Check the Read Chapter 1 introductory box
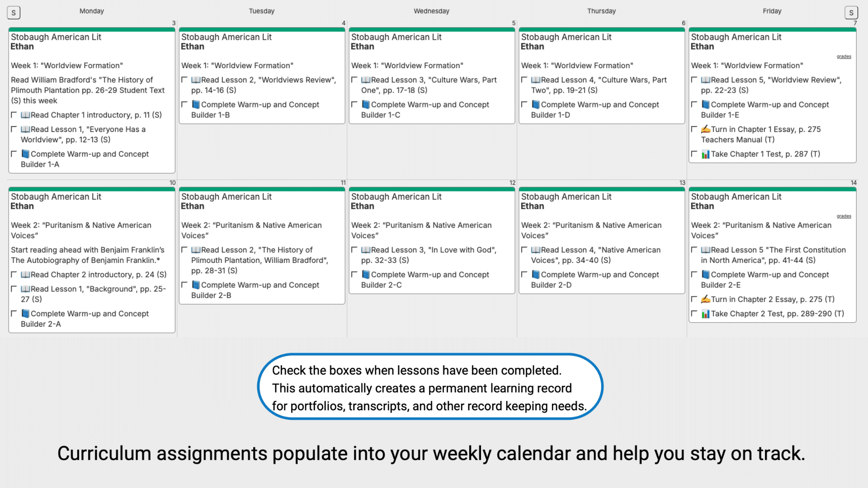The width and height of the screenshot is (868, 488). [x=14, y=115]
